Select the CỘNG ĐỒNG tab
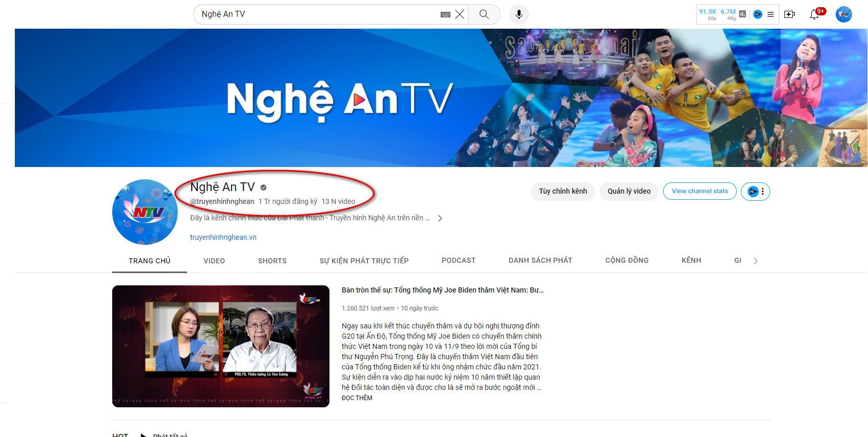This screenshot has height=437, width=868. pos(627,261)
